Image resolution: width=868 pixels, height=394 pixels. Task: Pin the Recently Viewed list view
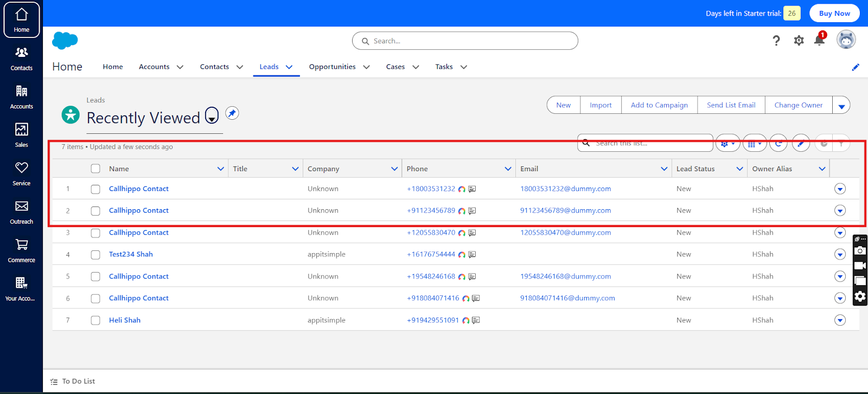click(x=232, y=113)
